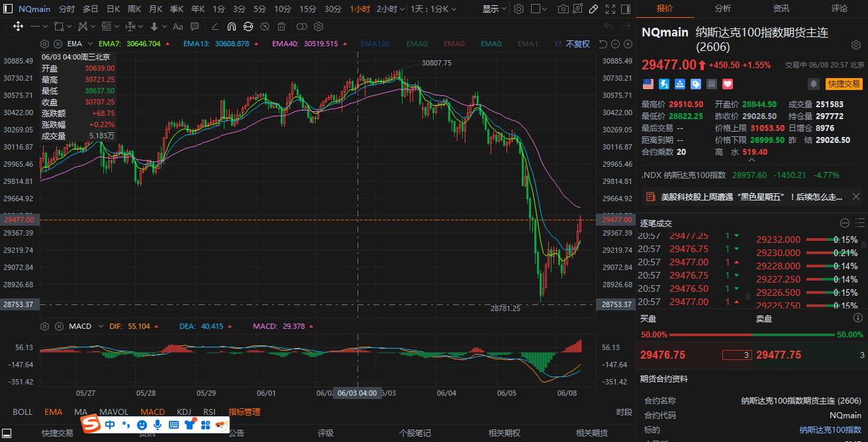The width and height of the screenshot is (868, 442).
Task: Toggle BOLL indicator
Action: click(x=22, y=411)
